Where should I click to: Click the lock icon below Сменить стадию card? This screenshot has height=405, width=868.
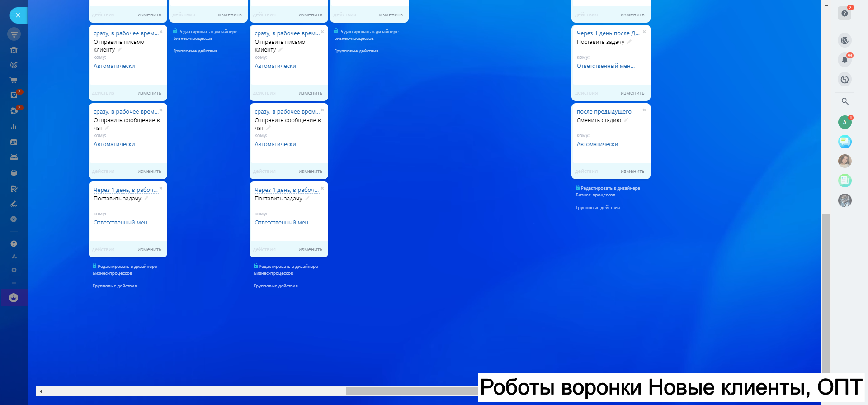coord(578,187)
